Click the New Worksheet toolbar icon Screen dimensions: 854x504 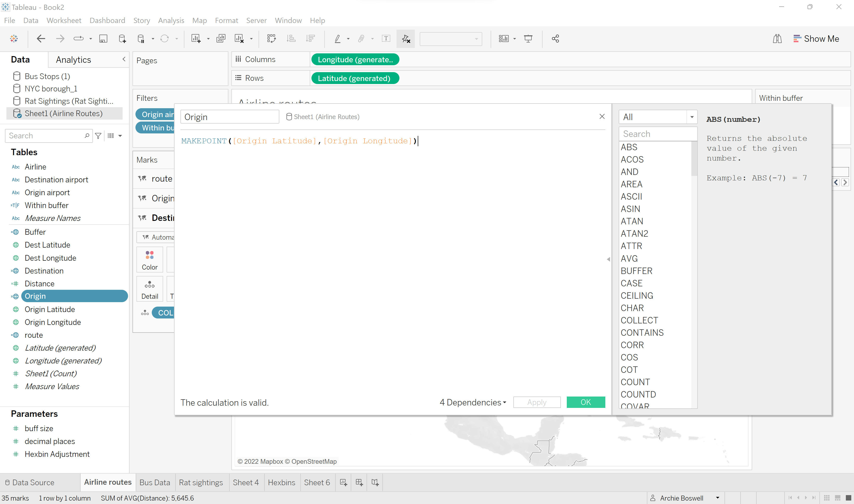click(x=196, y=39)
